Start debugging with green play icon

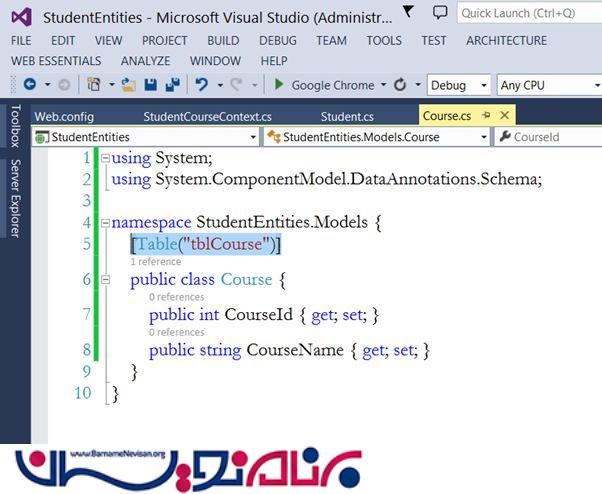pyautogui.click(x=280, y=85)
